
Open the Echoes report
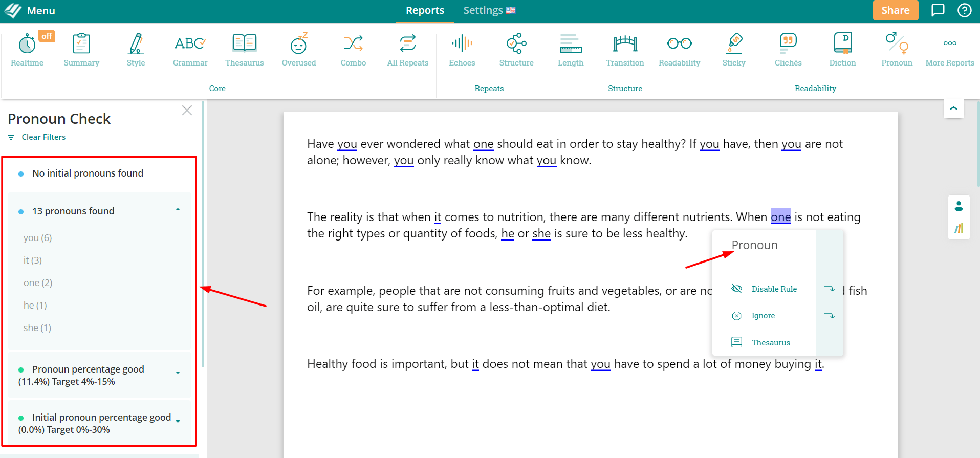[x=462, y=50]
